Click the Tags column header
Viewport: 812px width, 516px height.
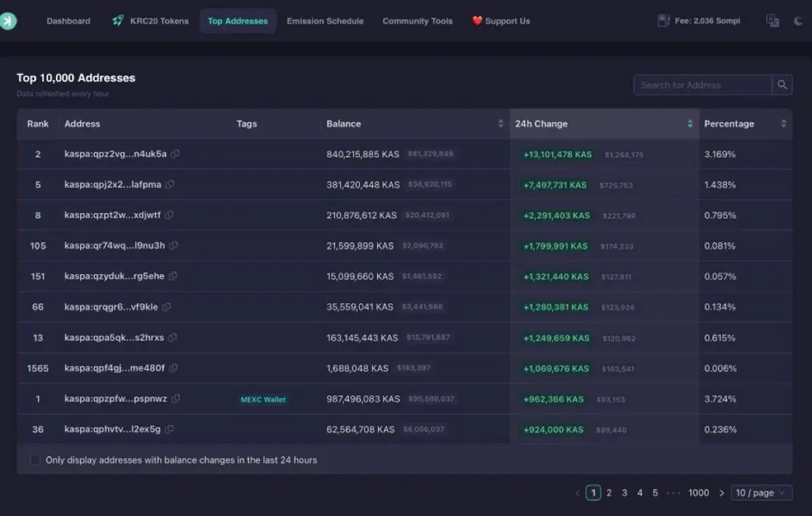[x=246, y=124]
